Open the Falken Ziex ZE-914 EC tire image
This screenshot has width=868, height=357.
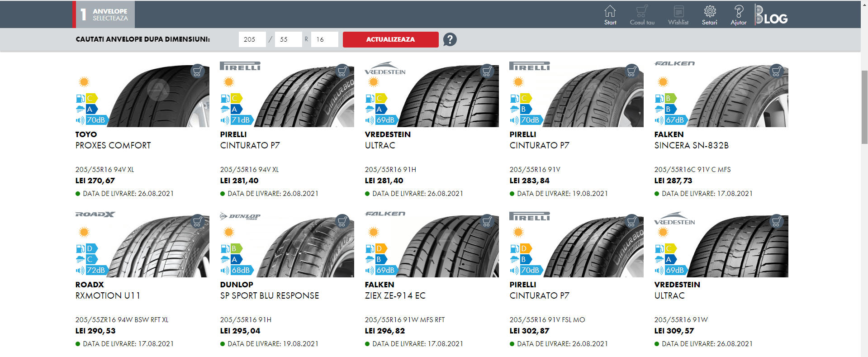[x=448, y=247]
